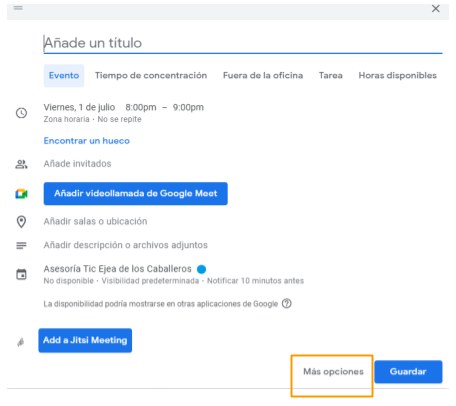This screenshot has width=456, height=406.
Task: Switch to Fuera de la oficina tab
Action: point(263,76)
